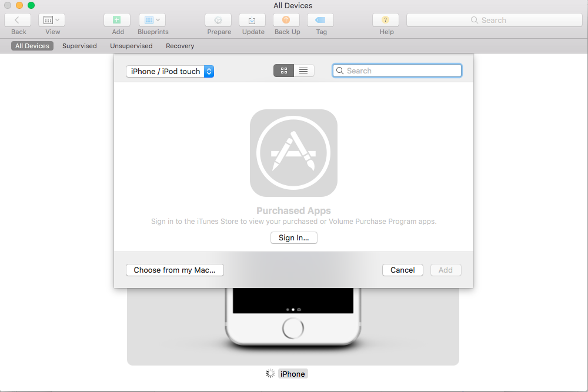Click the green zoom window button
The image size is (588, 392).
pyautogui.click(x=32, y=5)
